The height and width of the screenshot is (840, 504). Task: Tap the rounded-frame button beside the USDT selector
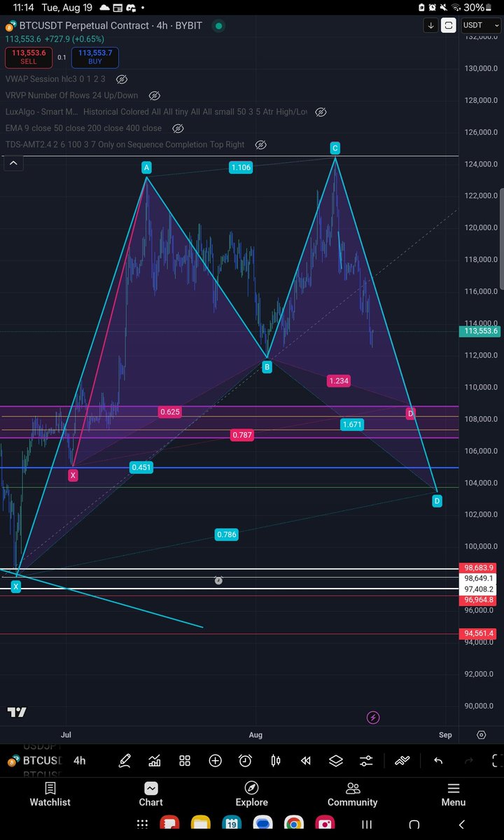pyautogui.click(x=449, y=25)
